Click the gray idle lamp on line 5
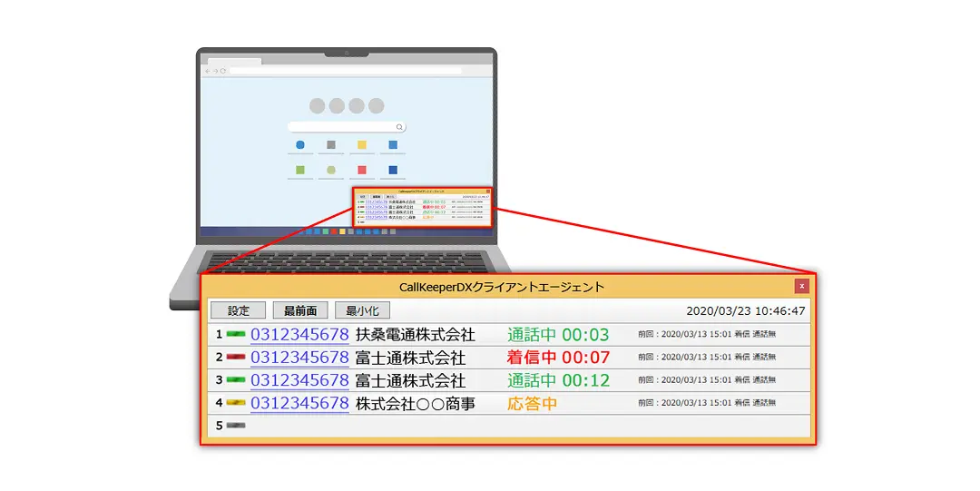Image resolution: width=980 pixels, height=491 pixels. (x=236, y=426)
